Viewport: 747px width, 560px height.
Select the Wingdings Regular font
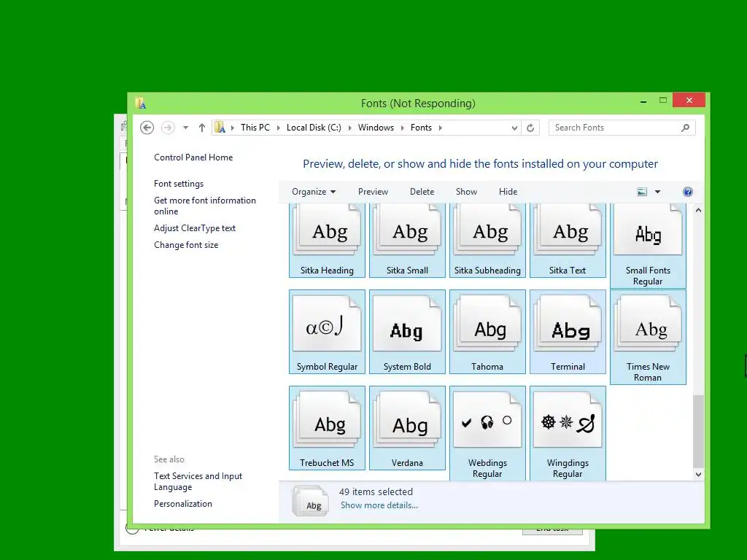point(568,433)
